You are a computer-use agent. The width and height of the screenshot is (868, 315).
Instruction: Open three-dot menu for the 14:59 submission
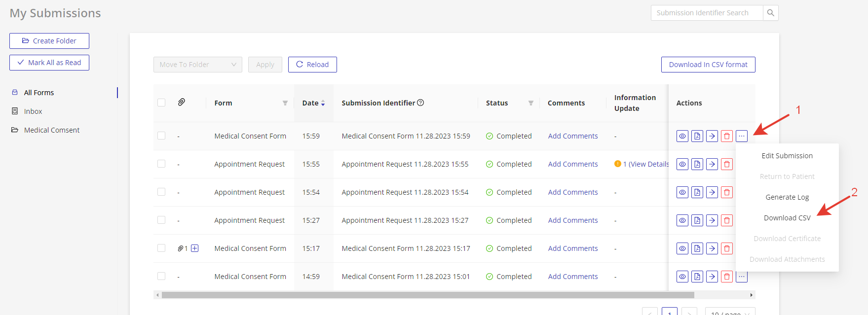(x=741, y=277)
